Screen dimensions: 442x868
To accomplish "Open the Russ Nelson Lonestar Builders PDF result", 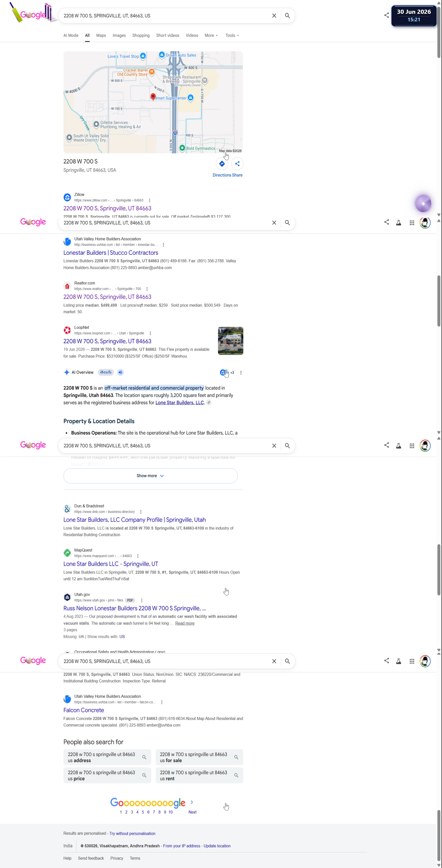I will [x=134, y=608].
